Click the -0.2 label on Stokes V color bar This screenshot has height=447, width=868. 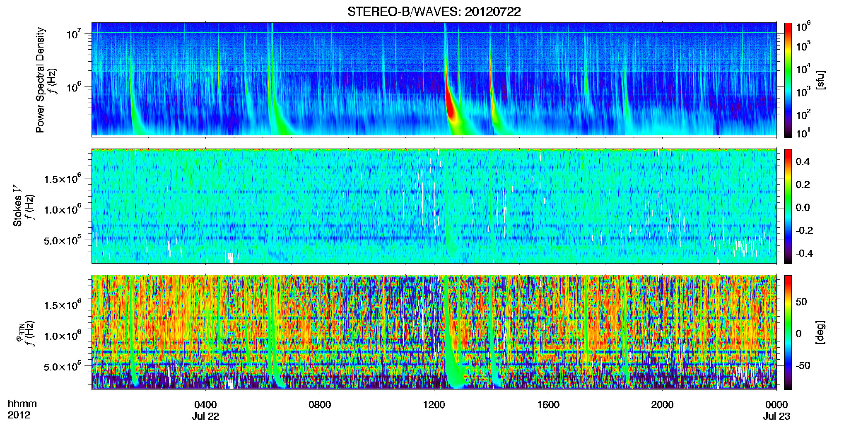coord(804,231)
